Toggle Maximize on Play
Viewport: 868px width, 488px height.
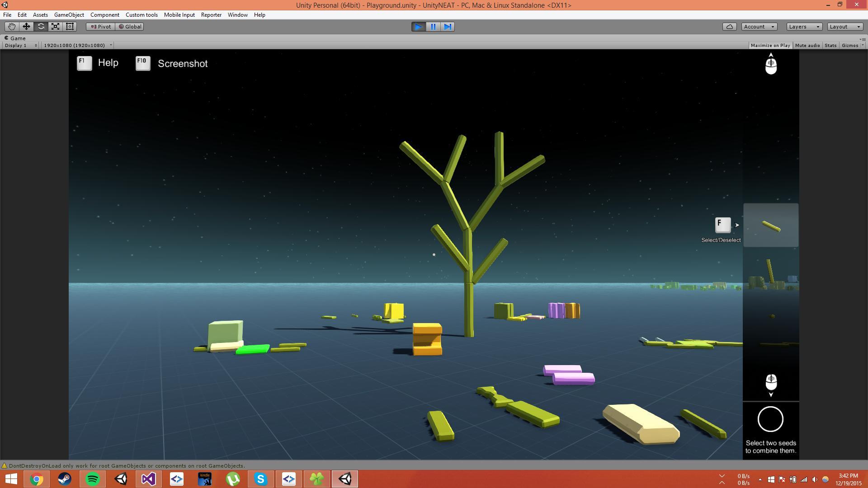[770, 45]
